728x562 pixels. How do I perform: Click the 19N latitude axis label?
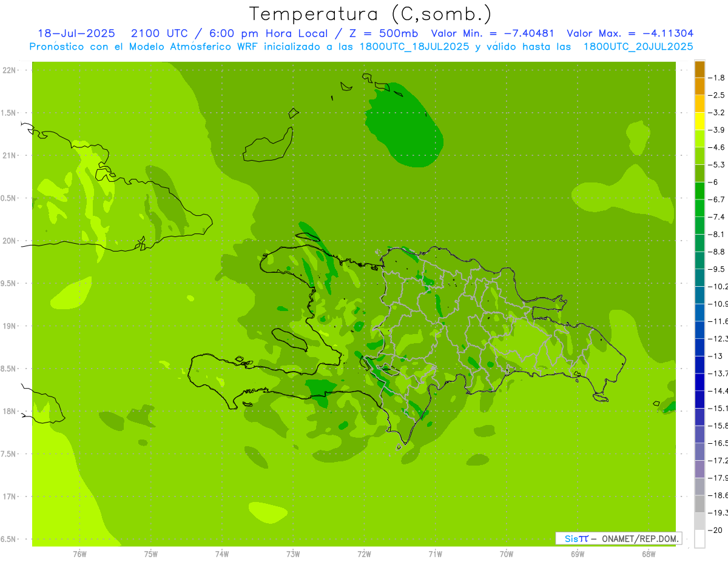[x=9, y=326]
